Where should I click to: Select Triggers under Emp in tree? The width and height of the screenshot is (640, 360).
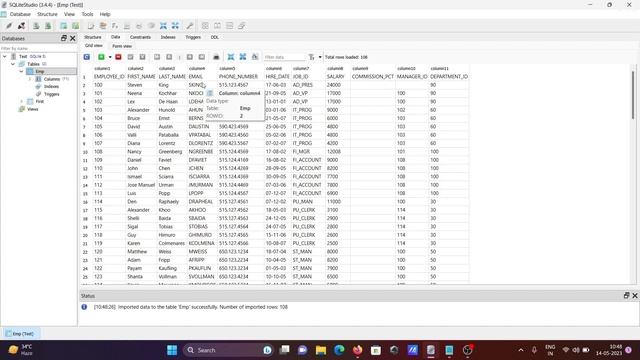(x=51, y=94)
